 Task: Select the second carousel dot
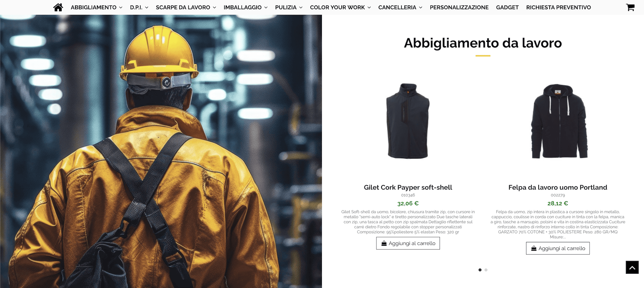click(x=486, y=270)
